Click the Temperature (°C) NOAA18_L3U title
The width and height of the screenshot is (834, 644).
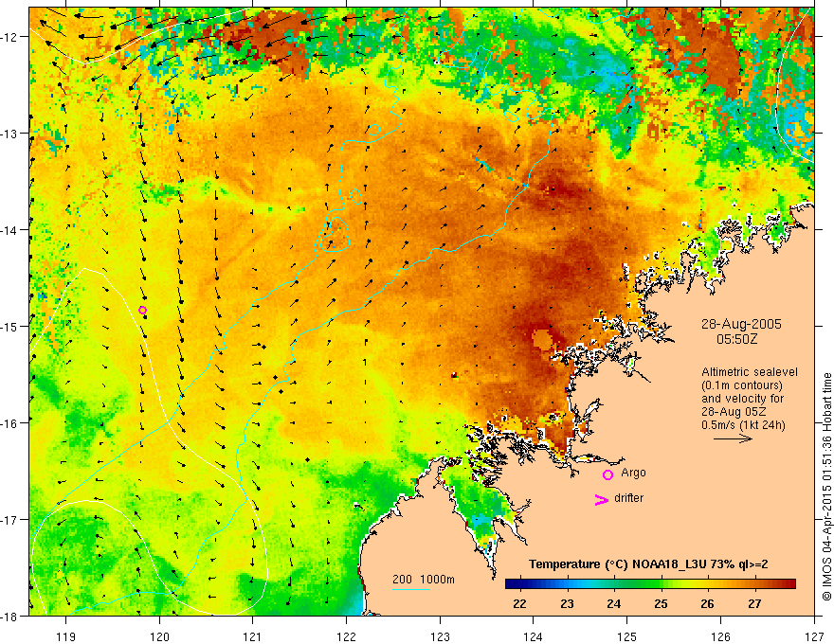pos(648,564)
